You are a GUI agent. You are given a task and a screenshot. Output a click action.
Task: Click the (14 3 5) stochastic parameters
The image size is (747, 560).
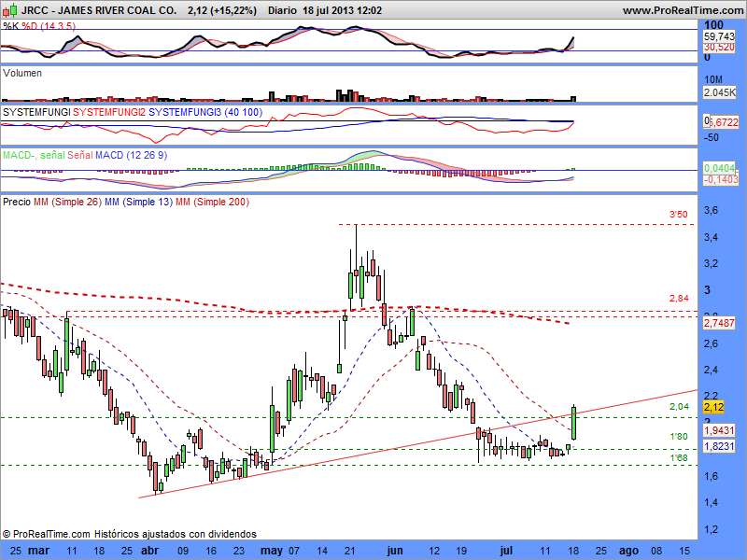point(58,26)
